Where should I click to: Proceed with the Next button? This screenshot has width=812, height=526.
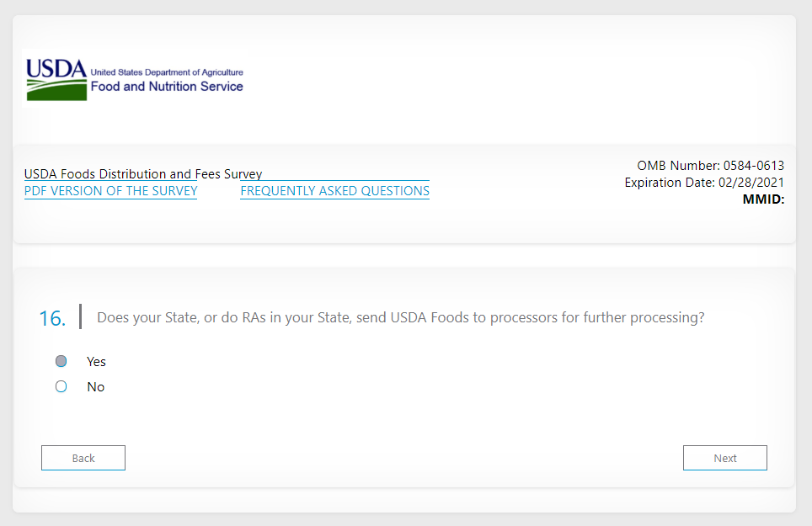724,458
